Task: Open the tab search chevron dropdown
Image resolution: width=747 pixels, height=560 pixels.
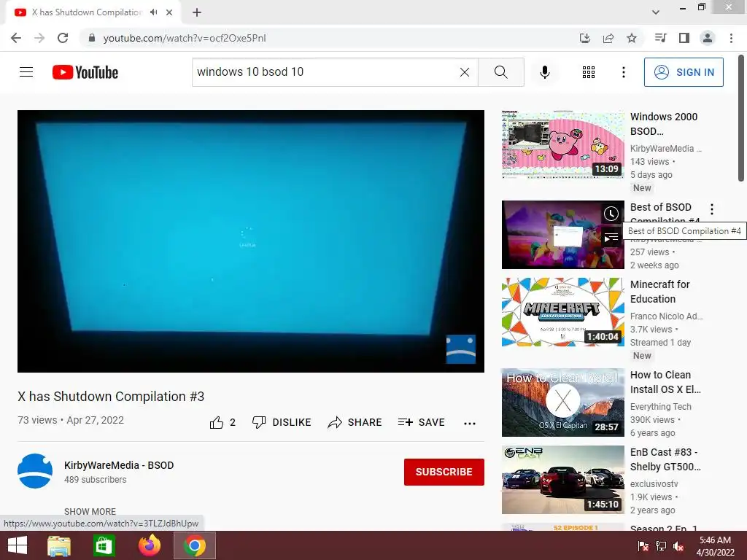Action: (656, 12)
